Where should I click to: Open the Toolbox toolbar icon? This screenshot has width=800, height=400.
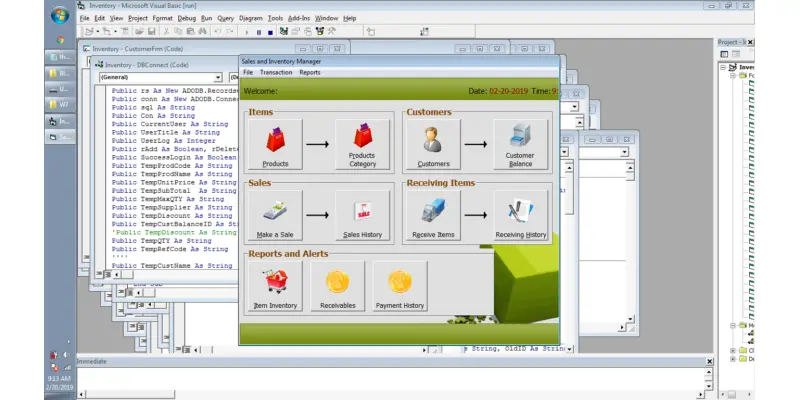click(x=332, y=32)
